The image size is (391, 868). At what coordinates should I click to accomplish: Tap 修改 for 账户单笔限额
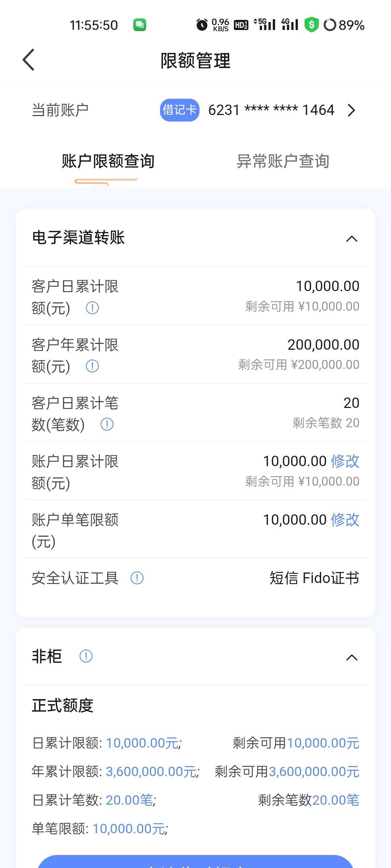(345, 520)
